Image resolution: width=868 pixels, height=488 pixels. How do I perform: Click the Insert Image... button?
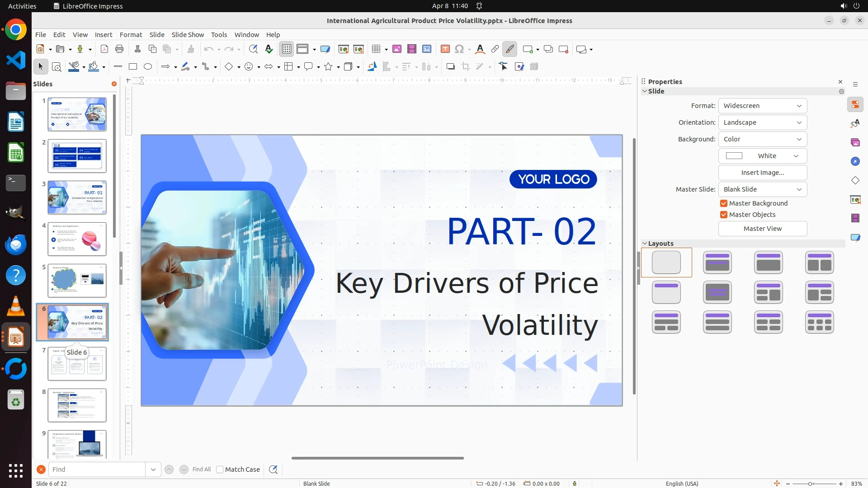762,173
